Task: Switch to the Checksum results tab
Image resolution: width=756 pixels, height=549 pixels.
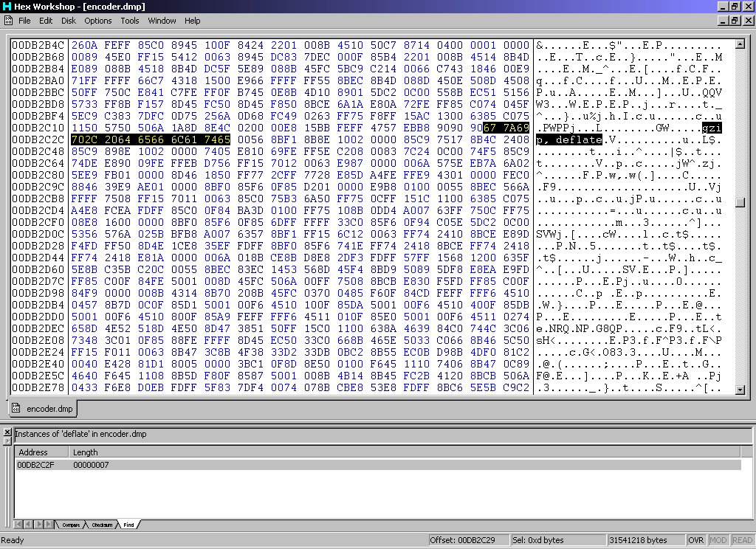Action: coord(102,525)
